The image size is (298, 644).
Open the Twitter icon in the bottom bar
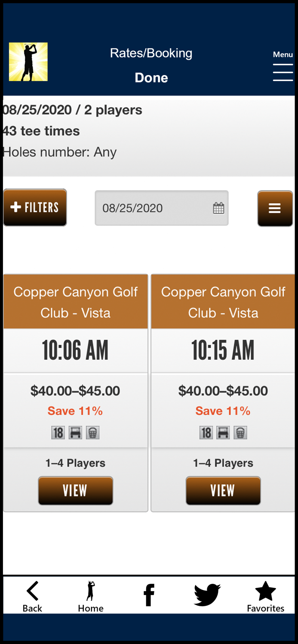pyautogui.click(x=207, y=595)
